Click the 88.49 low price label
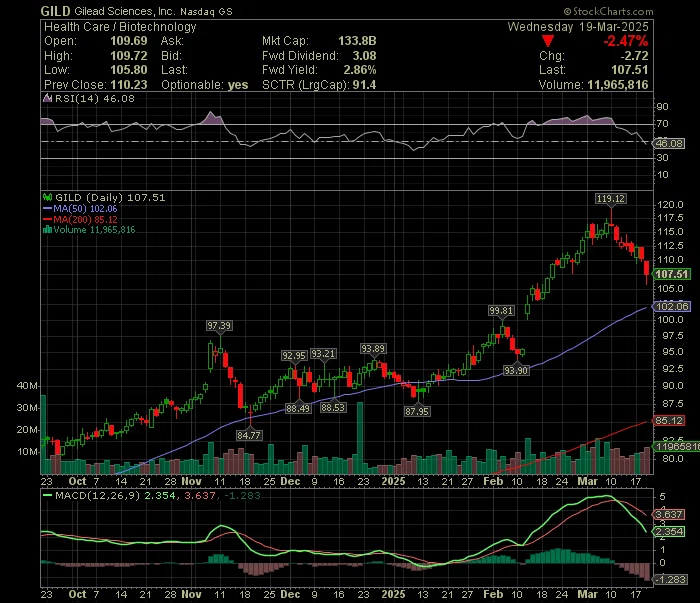 point(298,408)
